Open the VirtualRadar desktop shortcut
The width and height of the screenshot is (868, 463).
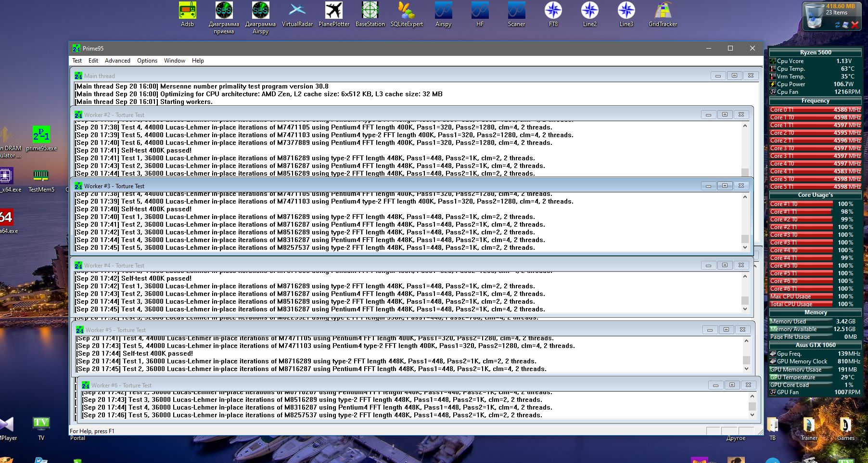pyautogui.click(x=297, y=11)
